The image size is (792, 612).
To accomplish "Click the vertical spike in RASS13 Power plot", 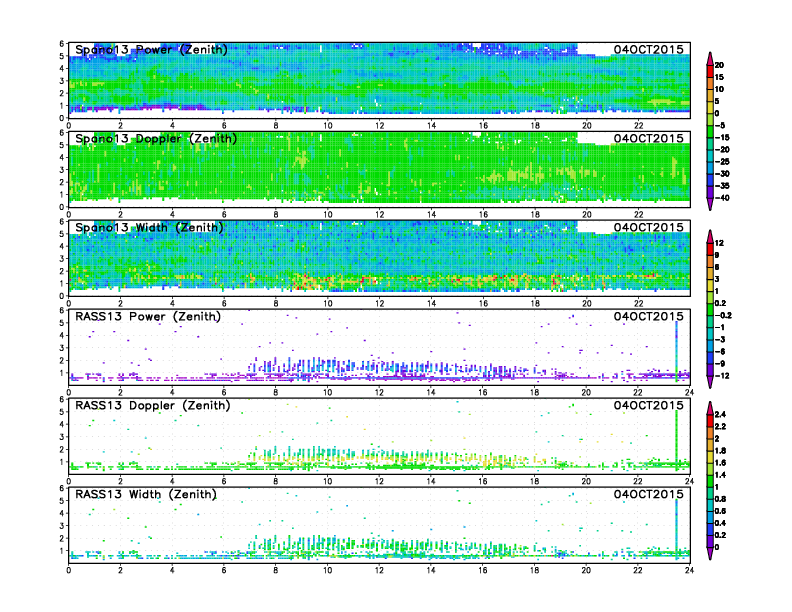I will pyautogui.click(x=677, y=345).
